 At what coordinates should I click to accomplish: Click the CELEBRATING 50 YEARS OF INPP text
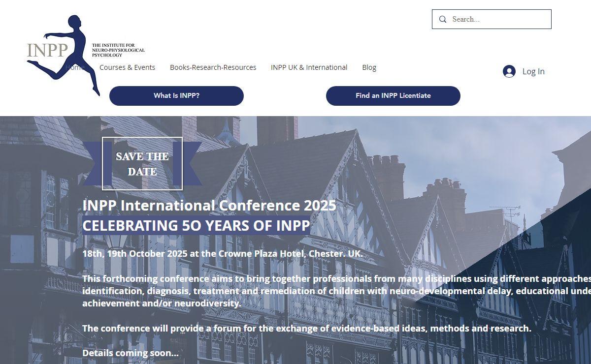point(196,225)
